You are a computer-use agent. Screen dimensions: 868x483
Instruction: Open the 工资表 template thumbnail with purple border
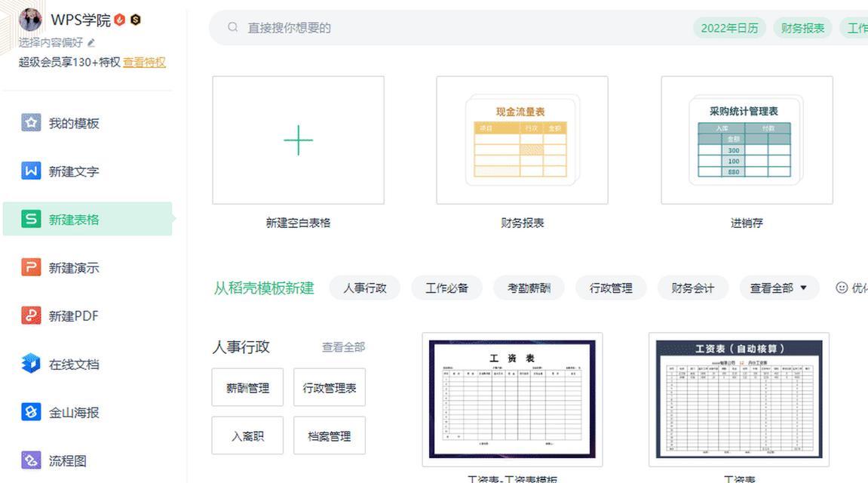click(512, 399)
